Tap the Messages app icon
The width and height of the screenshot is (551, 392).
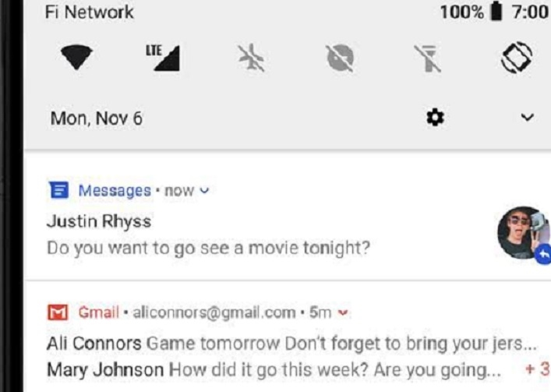[56, 191]
